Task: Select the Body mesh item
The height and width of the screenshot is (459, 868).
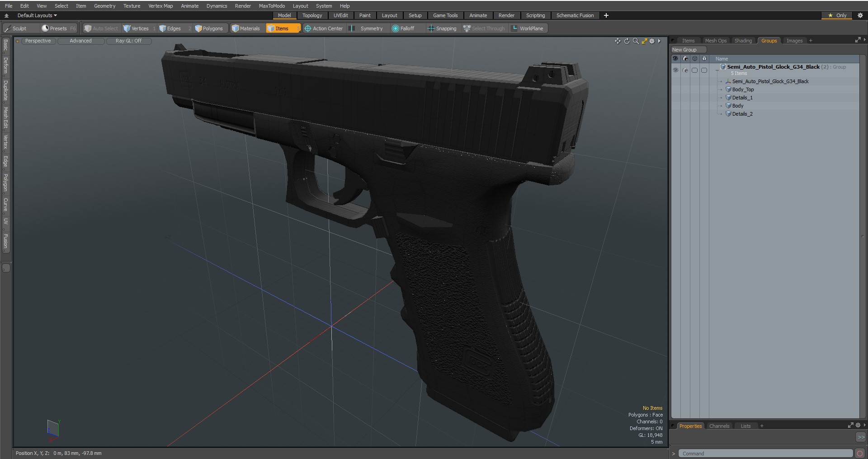Action: pos(738,106)
